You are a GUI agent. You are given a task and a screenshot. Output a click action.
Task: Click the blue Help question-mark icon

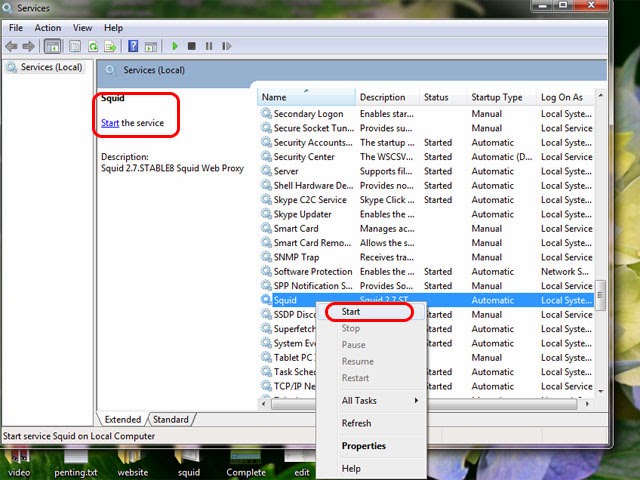(x=133, y=46)
